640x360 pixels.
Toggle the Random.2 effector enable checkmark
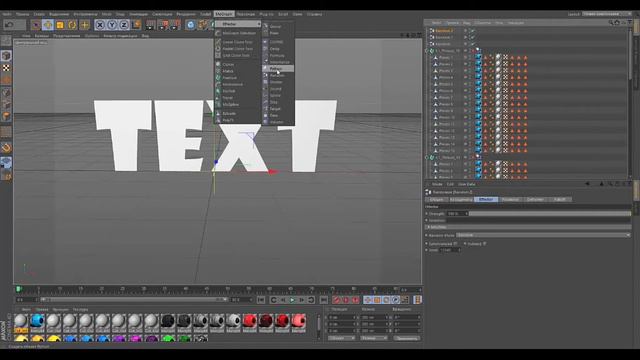coord(472,31)
